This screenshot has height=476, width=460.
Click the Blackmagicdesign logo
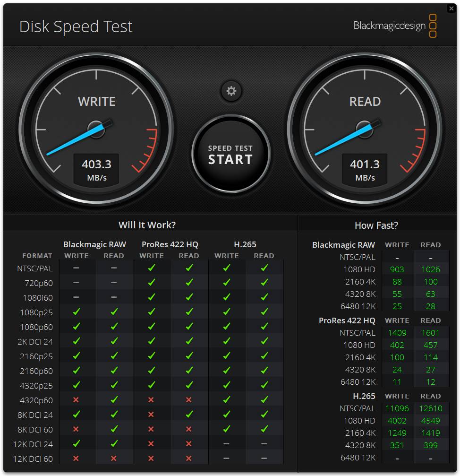[395, 26]
